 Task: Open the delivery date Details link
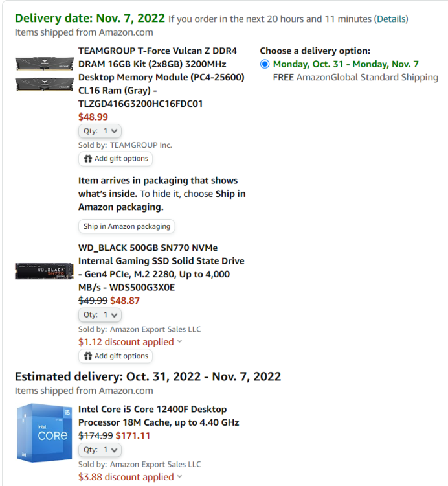pos(391,19)
